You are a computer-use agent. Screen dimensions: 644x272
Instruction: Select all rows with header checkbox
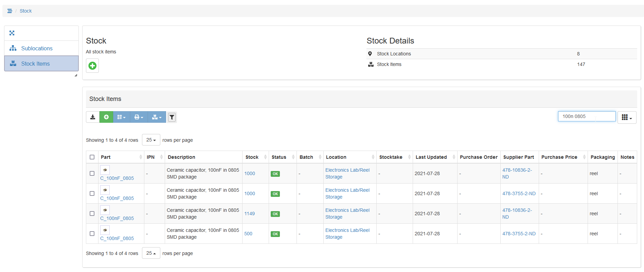click(92, 157)
